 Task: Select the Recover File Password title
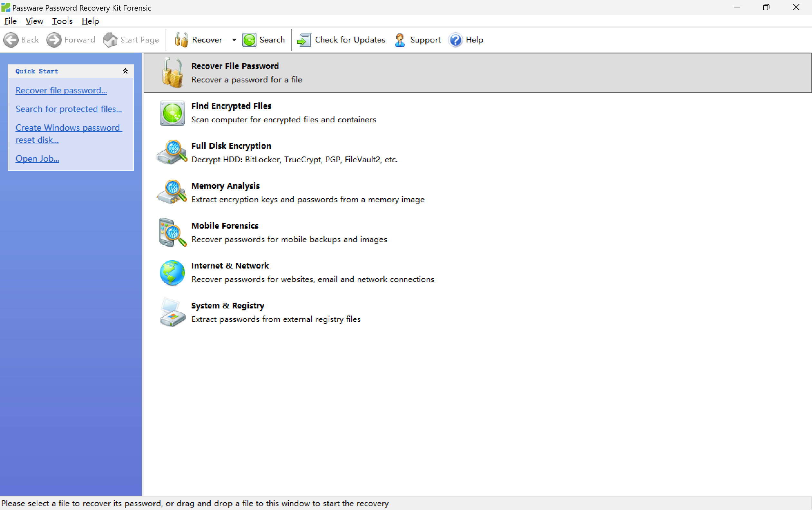235,66
